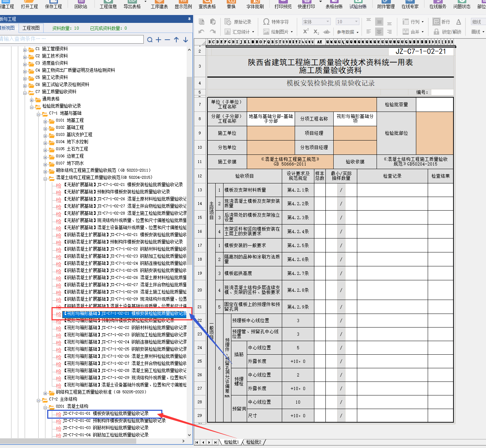Jump to previous search result with up arrow
The width and height of the screenshot is (486, 448).
coord(176,40)
